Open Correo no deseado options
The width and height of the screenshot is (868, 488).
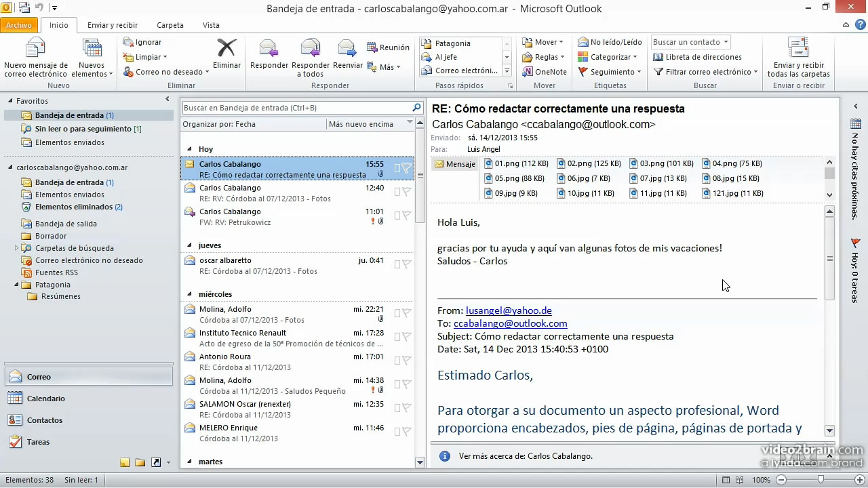pyautogui.click(x=166, y=72)
